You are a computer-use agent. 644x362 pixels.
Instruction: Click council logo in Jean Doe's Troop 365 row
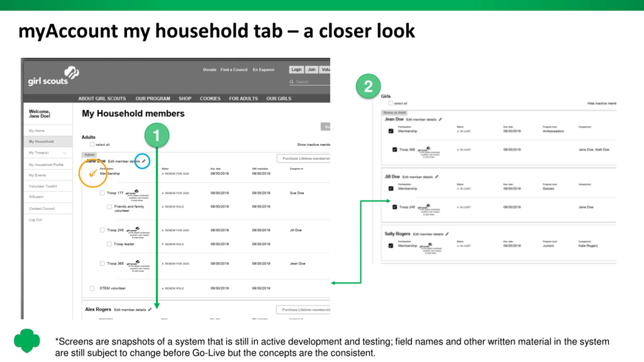[x=429, y=152]
